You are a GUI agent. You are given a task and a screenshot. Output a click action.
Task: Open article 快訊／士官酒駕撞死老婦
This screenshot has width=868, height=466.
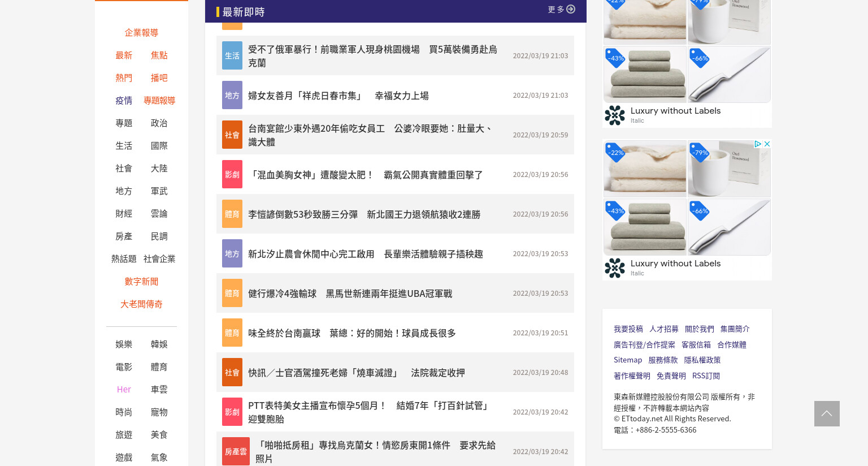pos(356,373)
